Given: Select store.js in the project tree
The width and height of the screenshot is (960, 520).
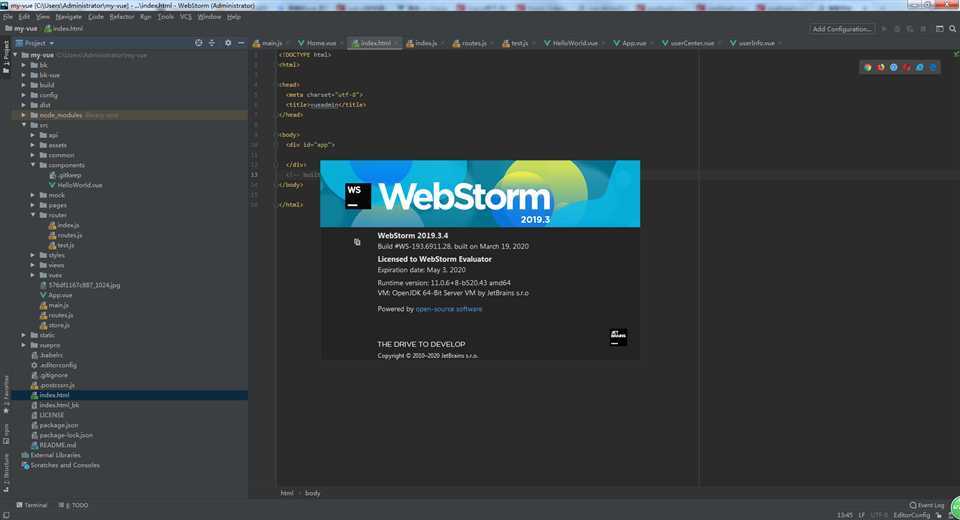Looking at the screenshot, I should click(54, 325).
